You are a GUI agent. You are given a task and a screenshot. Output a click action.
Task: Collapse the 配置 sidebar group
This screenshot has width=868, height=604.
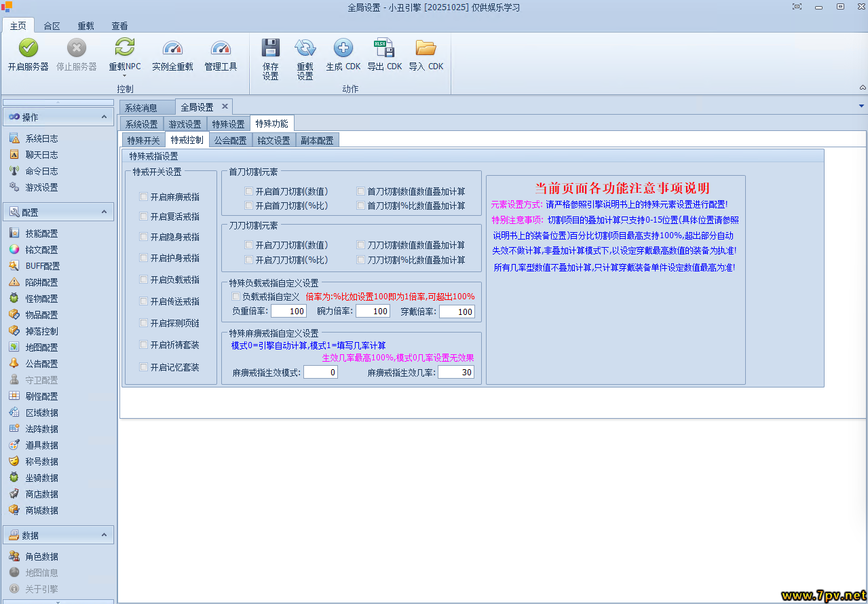104,212
